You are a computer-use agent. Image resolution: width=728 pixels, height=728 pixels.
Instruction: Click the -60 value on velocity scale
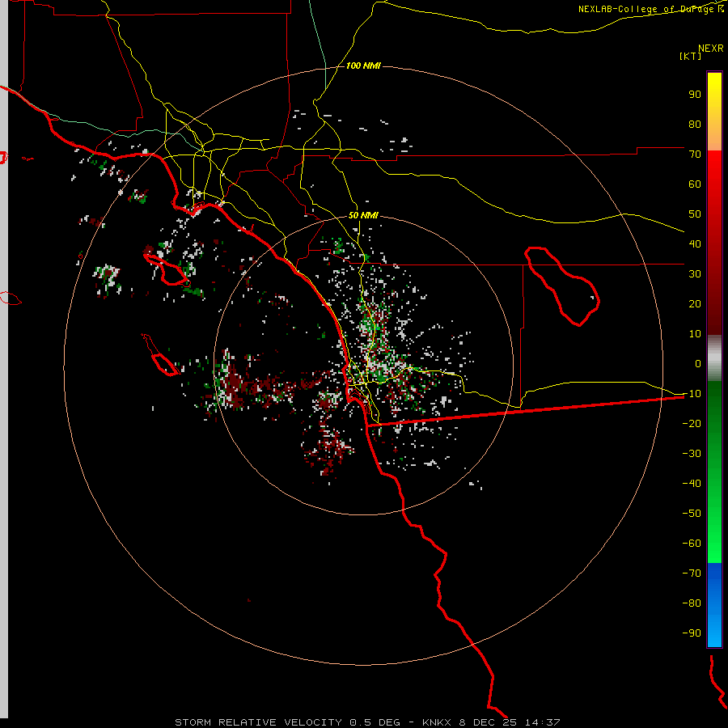point(692,544)
